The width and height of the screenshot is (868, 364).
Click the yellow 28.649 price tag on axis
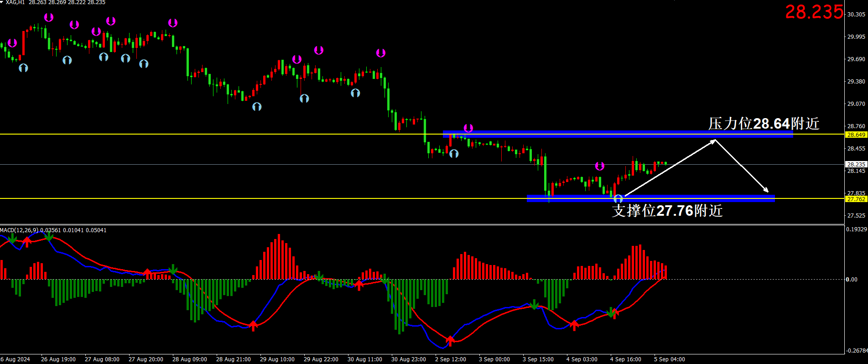(856, 135)
